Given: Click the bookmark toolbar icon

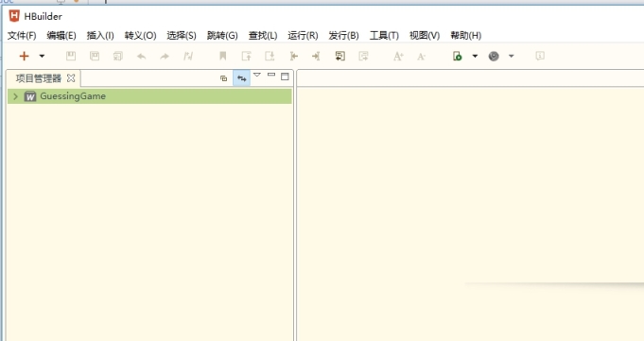Looking at the screenshot, I should click(223, 56).
